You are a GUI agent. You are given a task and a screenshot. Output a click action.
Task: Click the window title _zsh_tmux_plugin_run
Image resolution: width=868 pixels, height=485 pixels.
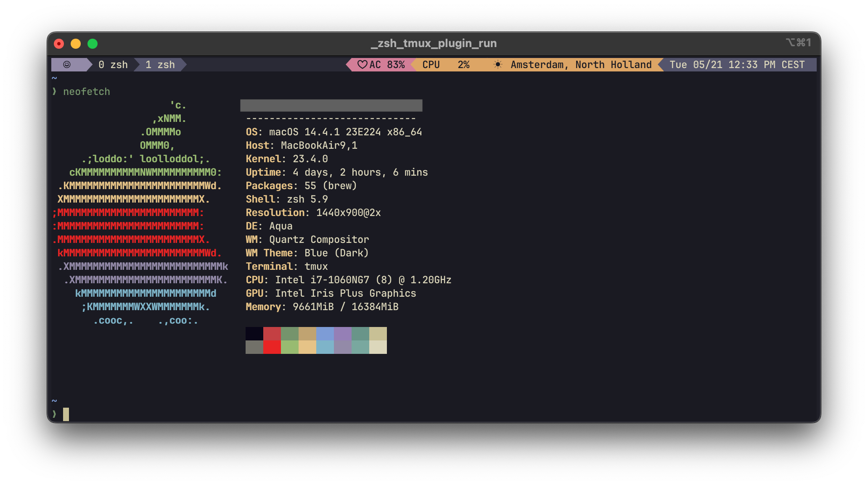pos(434,43)
